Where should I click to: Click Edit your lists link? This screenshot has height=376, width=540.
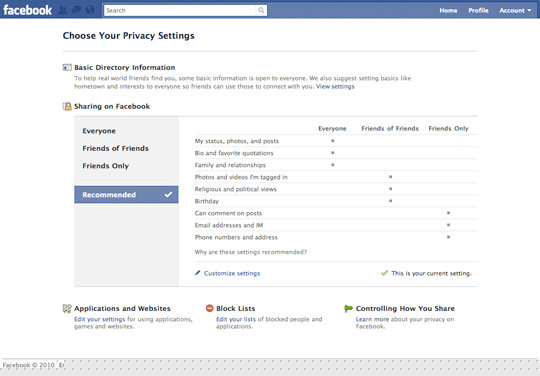coord(236,319)
